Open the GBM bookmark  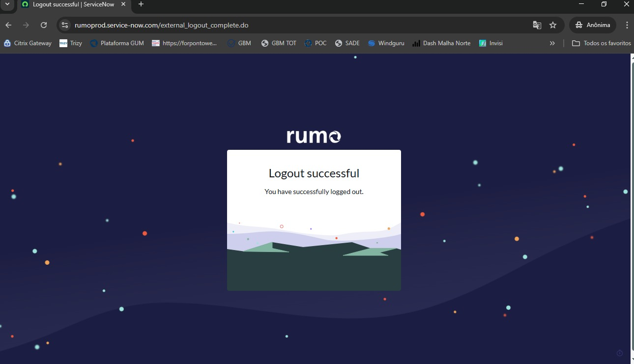(x=239, y=43)
